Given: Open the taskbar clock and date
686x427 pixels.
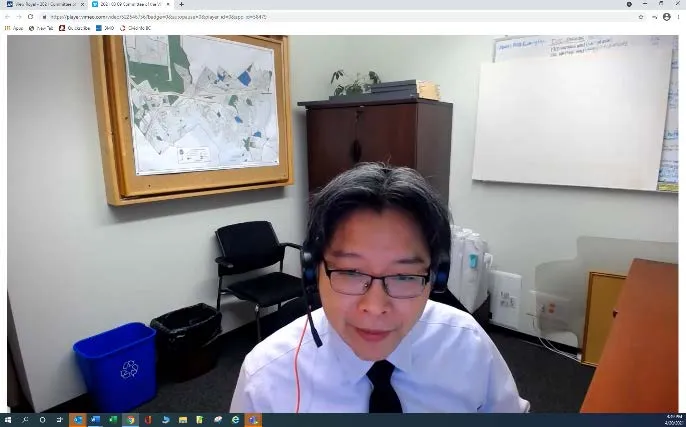Looking at the screenshot, I should tap(672, 420).
